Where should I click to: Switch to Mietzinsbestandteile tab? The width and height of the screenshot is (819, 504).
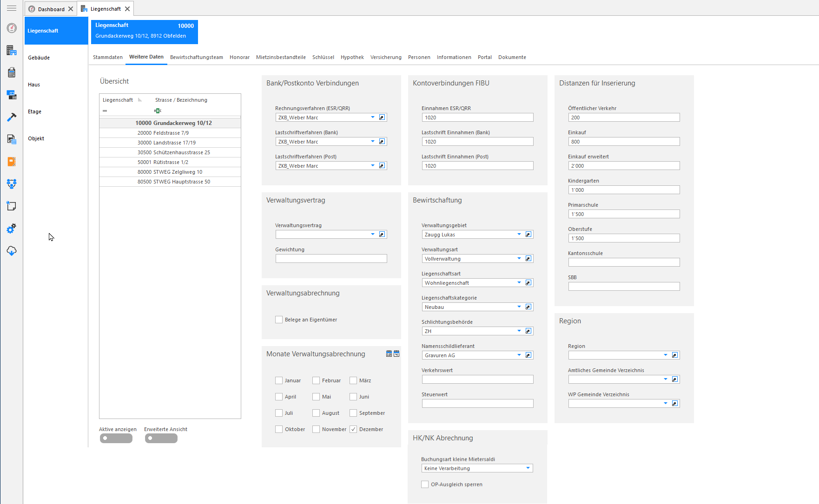pyautogui.click(x=281, y=57)
